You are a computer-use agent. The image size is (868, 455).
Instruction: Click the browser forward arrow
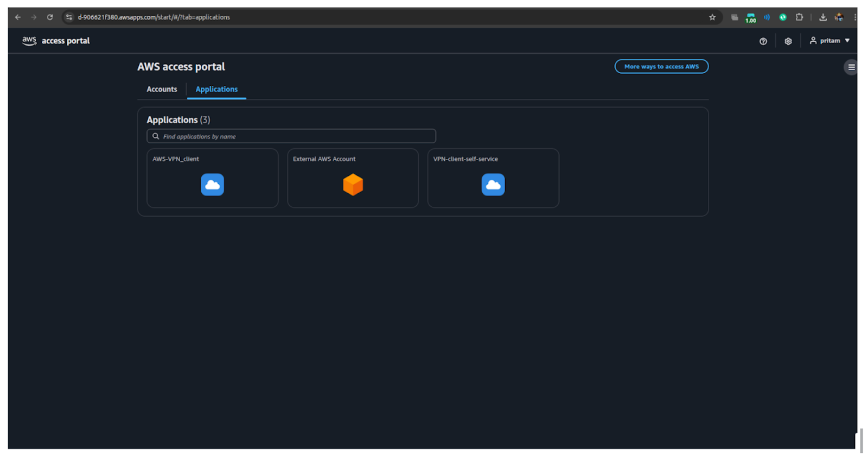tap(34, 17)
